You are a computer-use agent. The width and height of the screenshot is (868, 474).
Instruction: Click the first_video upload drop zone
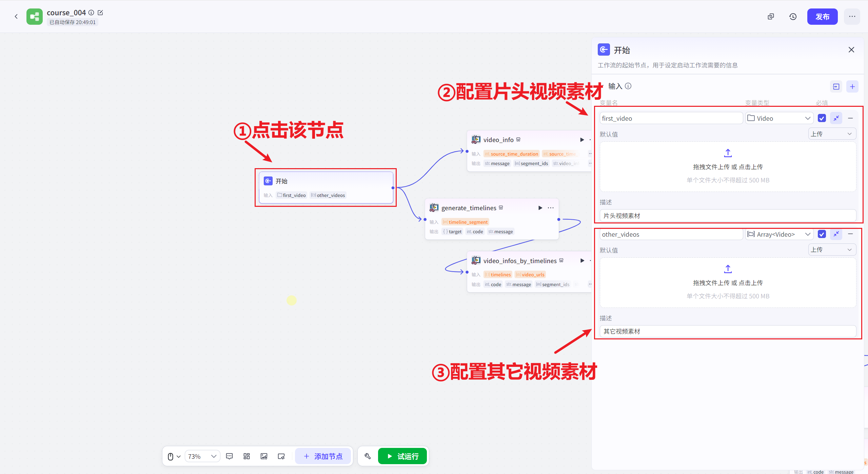[x=728, y=166]
